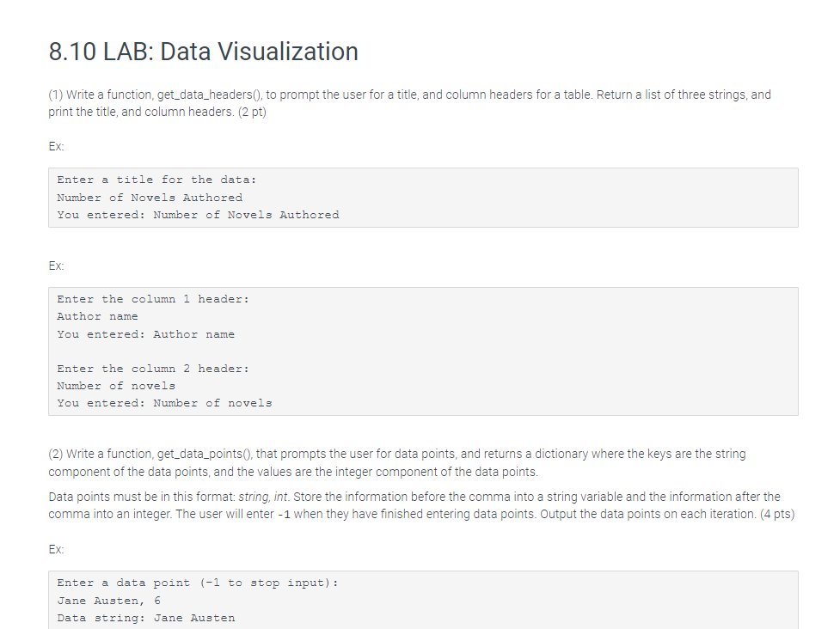Viewport: 840px width, 629px height.
Task: Click the "Enter a title for the data:" line
Action: 156,180
